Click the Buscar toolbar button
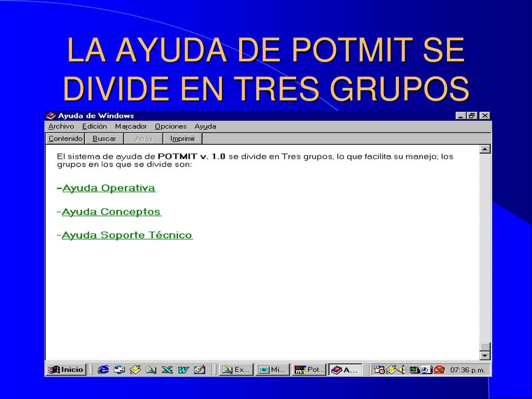Image resolution: width=532 pixels, height=399 pixels. tap(104, 138)
